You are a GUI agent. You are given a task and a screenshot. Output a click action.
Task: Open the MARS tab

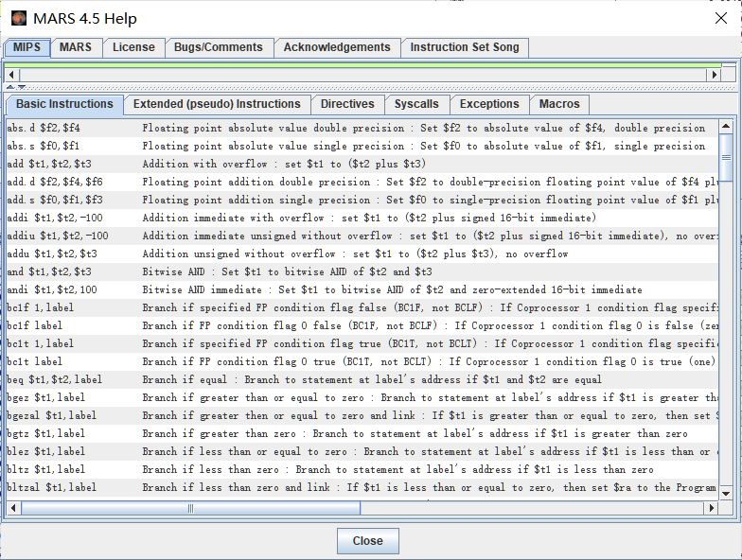click(x=76, y=47)
